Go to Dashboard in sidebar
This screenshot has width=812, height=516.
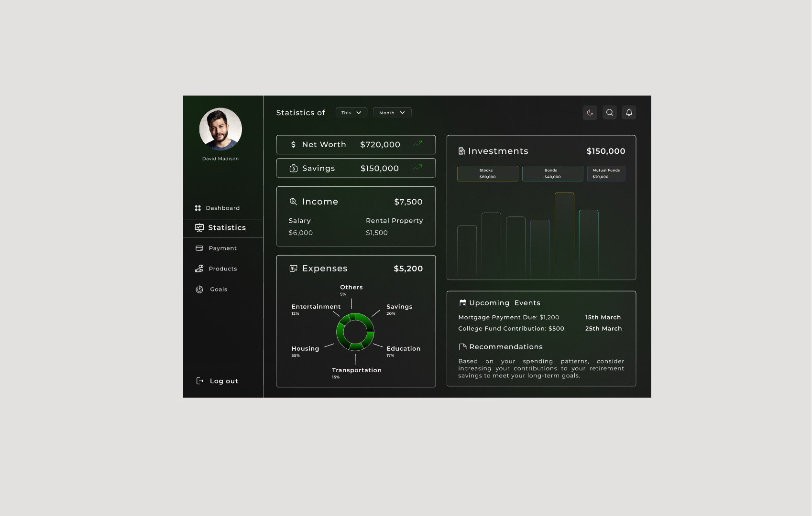[x=223, y=208]
